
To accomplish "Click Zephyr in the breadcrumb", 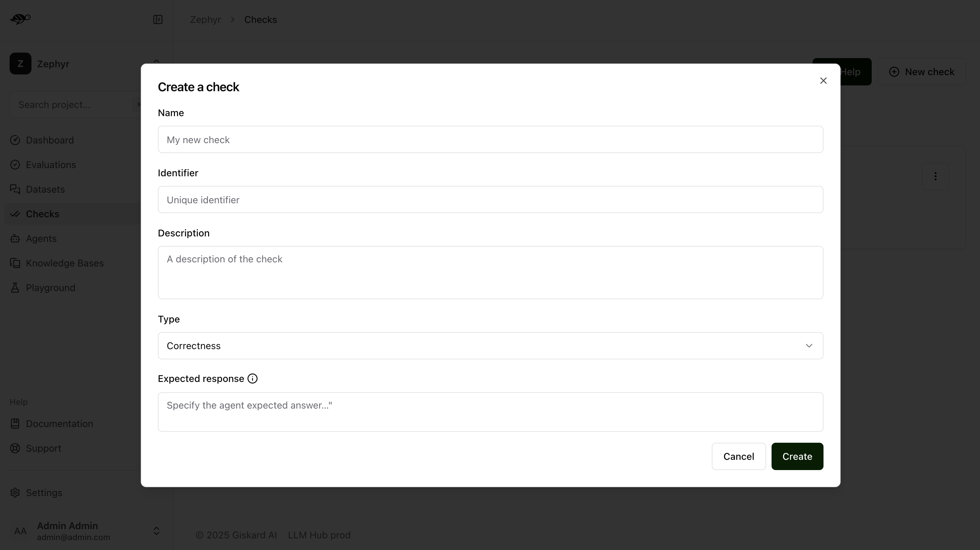I will point(205,19).
